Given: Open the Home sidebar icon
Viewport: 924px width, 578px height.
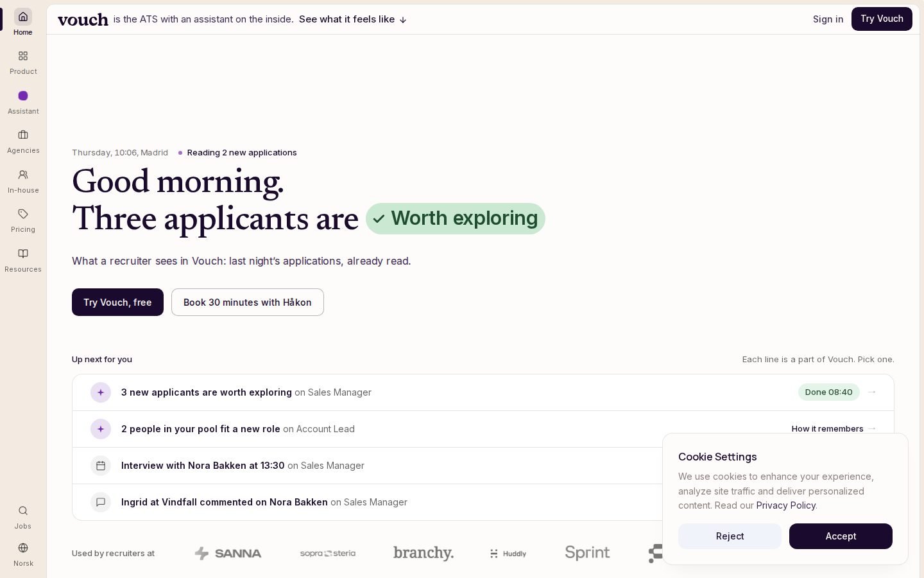Looking at the screenshot, I should [x=23, y=17].
